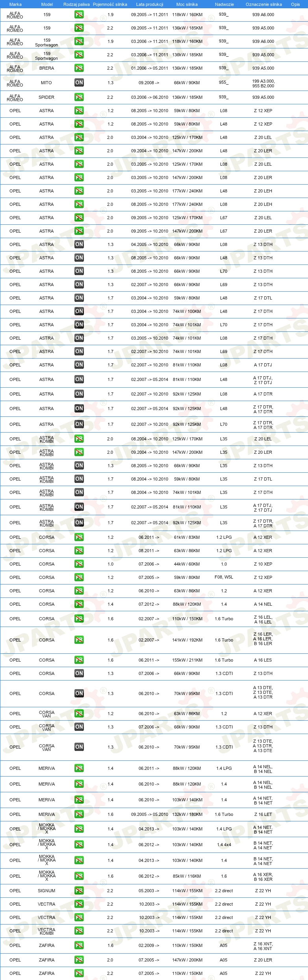
Task: Click the ON diesel icon in the Alfa Romeo MITO row
Action: pos(79,83)
